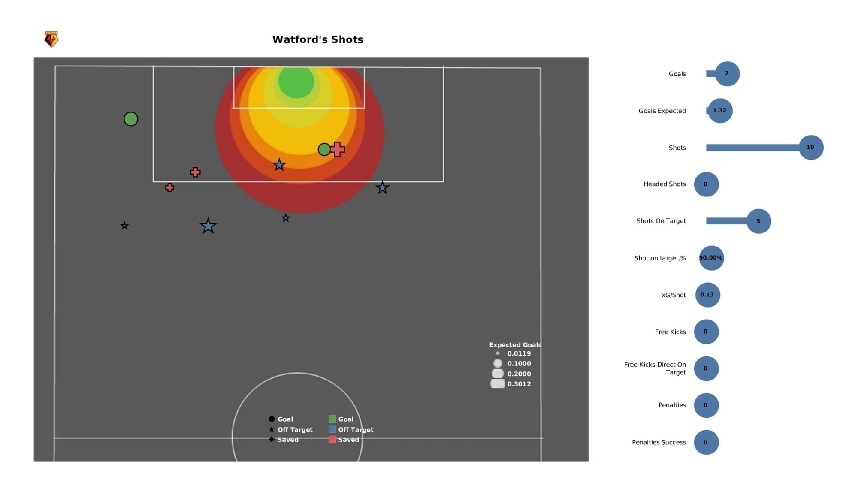Toggle the Goals metric display bubble
This screenshot has height=504, width=858.
pyautogui.click(x=726, y=73)
